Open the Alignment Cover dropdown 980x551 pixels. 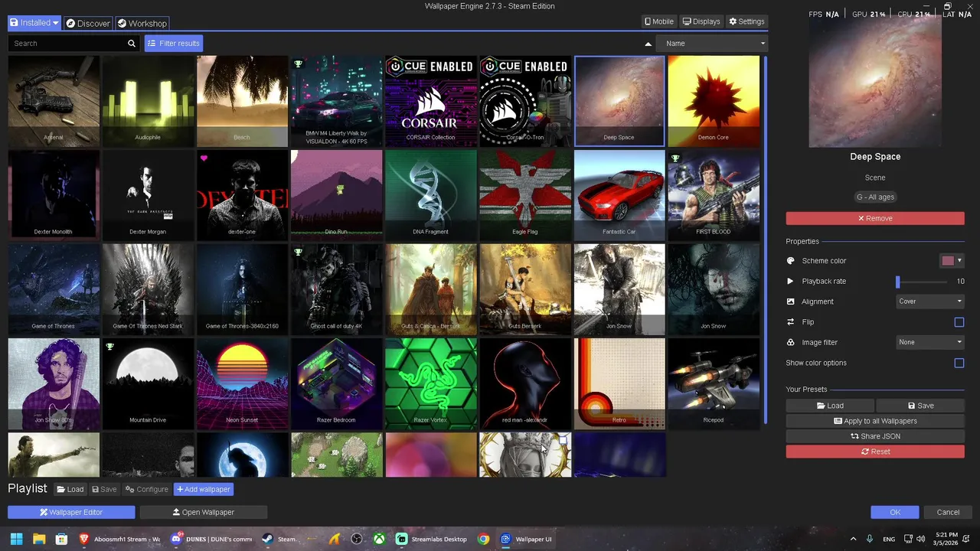930,302
